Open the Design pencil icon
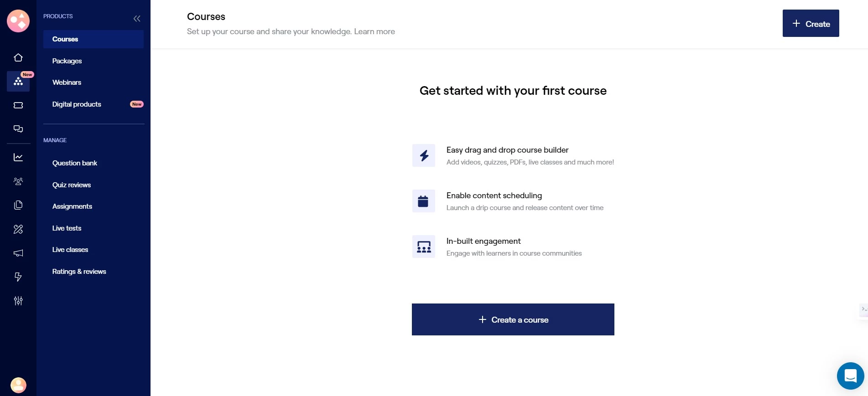Viewport: 868px width, 396px height. click(18, 229)
